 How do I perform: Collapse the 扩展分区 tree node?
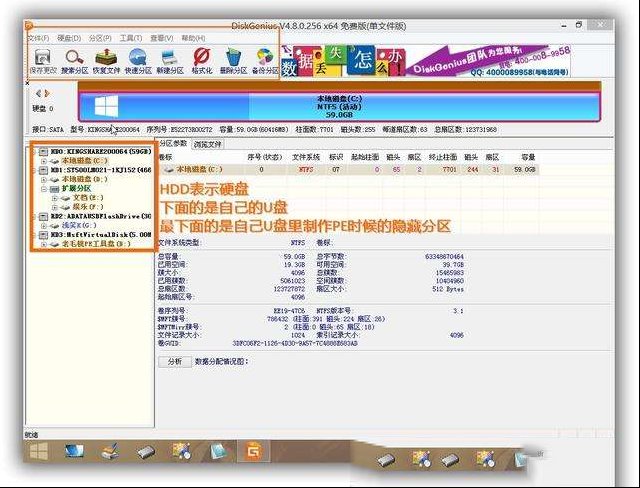[44, 189]
